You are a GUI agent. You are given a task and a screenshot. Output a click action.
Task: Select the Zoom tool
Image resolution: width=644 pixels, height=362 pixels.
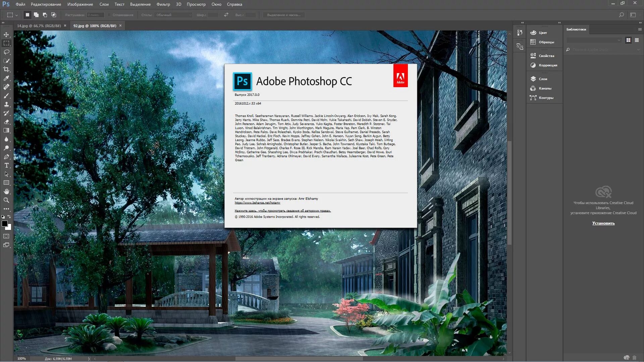[x=6, y=200]
